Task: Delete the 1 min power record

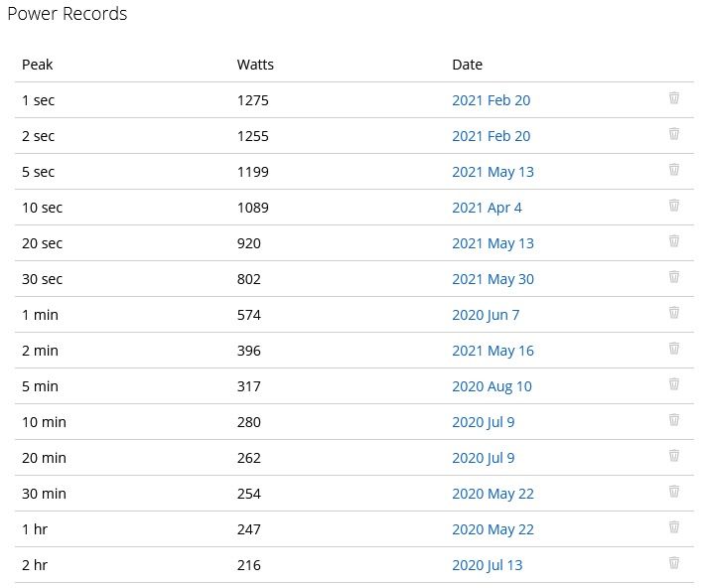Action: coord(674,313)
